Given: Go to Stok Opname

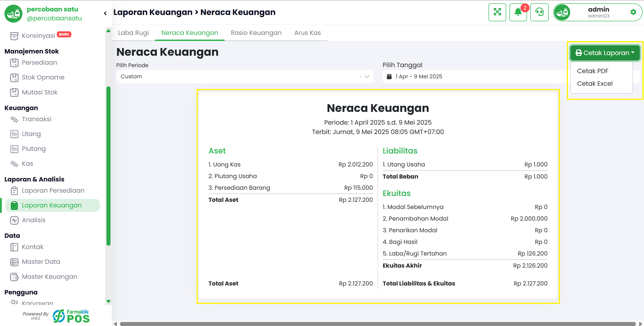Looking at the screenshot, I should pos(43,77).
